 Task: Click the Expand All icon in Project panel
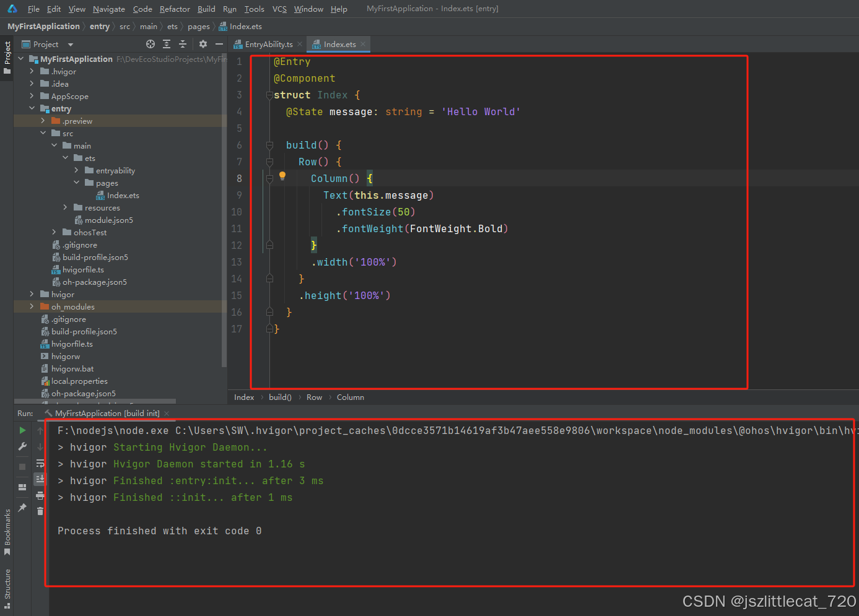pyautogui.click(x=167, y=44)
